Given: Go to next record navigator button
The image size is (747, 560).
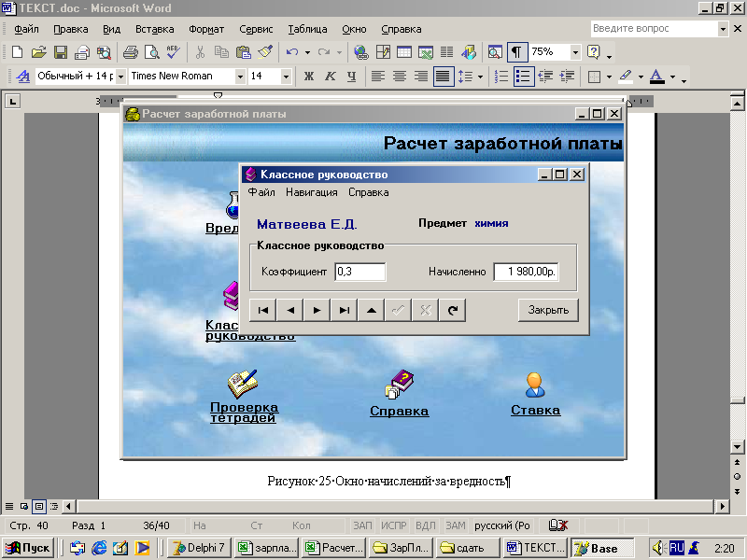Looking at the screenshot, I should click(x=317, y=310).
